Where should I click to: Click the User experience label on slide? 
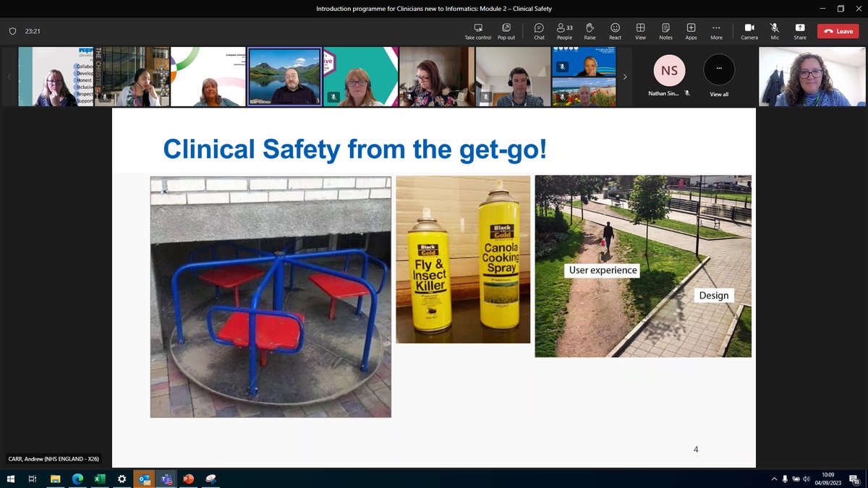603,270
